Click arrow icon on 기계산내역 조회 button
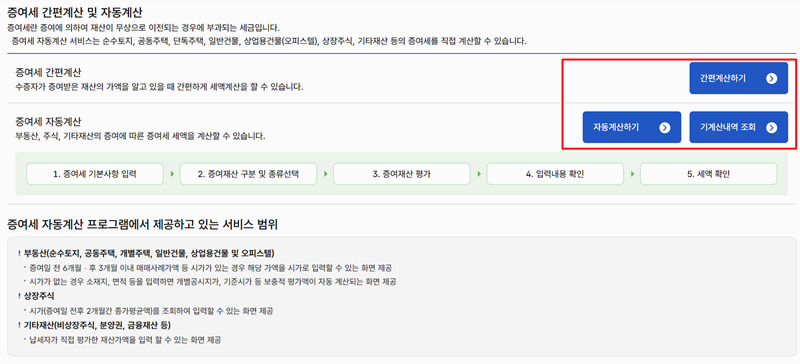This screenshot has width=800, height=364. [x=771, y=128]
